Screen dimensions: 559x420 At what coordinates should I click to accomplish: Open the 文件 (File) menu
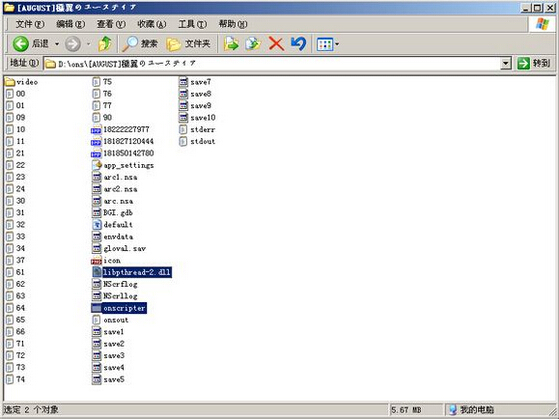point(30,24)
